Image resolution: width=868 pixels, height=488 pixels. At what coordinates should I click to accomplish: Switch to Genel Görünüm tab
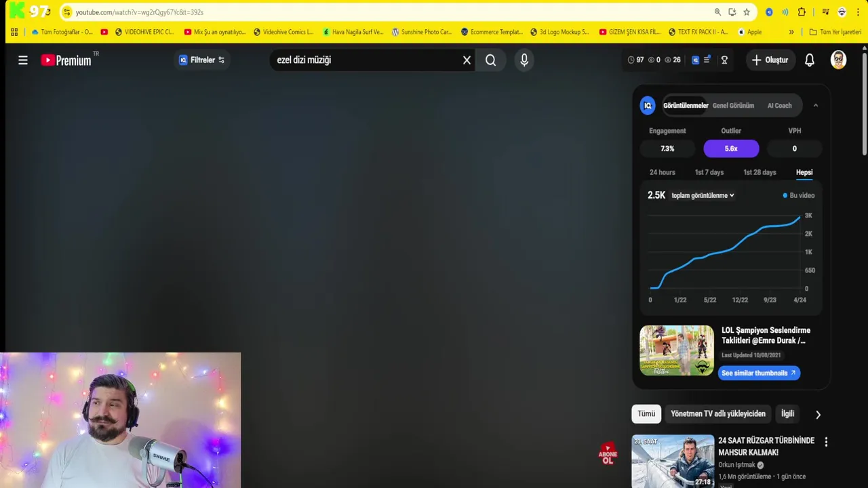point(733,105)
